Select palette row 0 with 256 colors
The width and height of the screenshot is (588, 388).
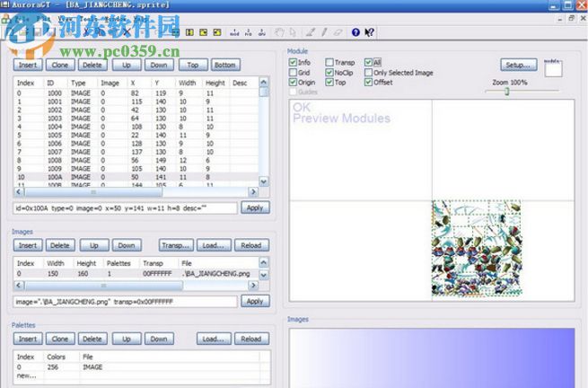tap(142, 367)
